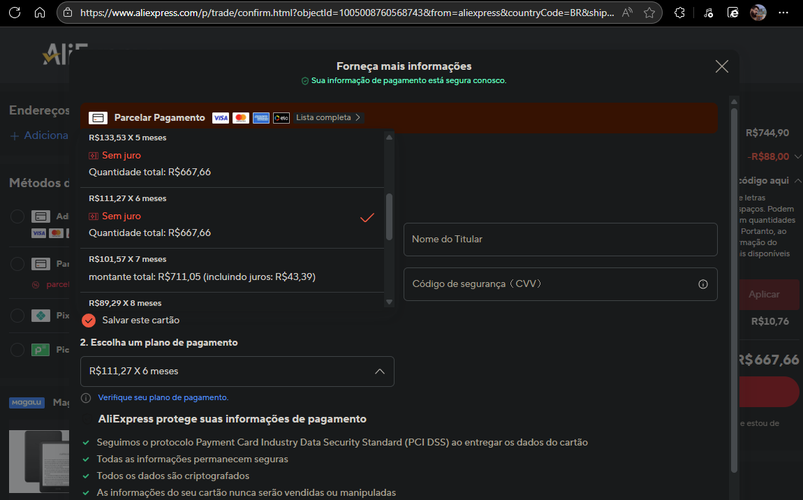The height and width of the screenshot is (500, 803).
Task: Click 'Verifique seu plano de pagamento' link
Action: 162,398
